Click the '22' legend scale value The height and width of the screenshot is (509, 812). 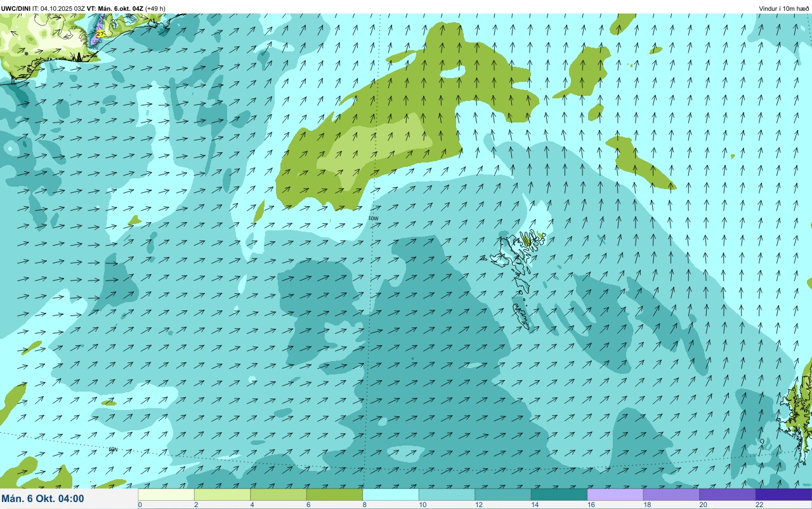(x=759, y=505)
